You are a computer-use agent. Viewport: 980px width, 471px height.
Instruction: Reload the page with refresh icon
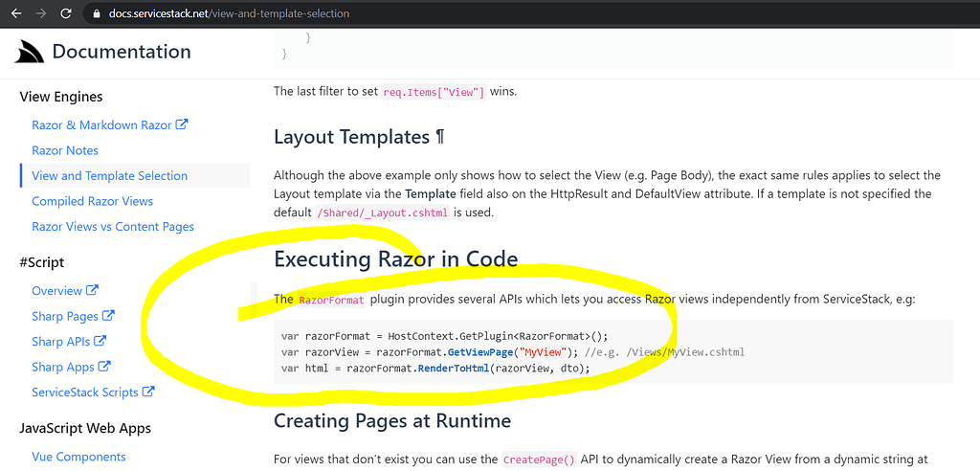tap(66, 13)
